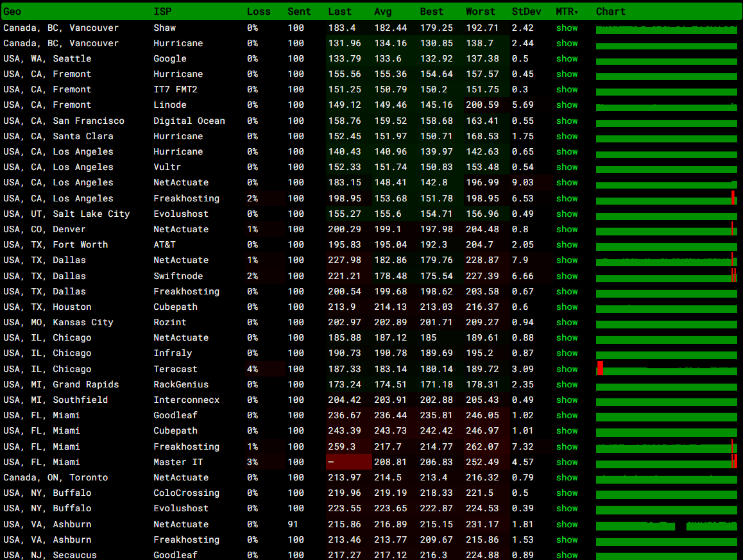Select the 3% loss value for Master IT
This screenshot has height=560, width=743.
tap(253, 462)
